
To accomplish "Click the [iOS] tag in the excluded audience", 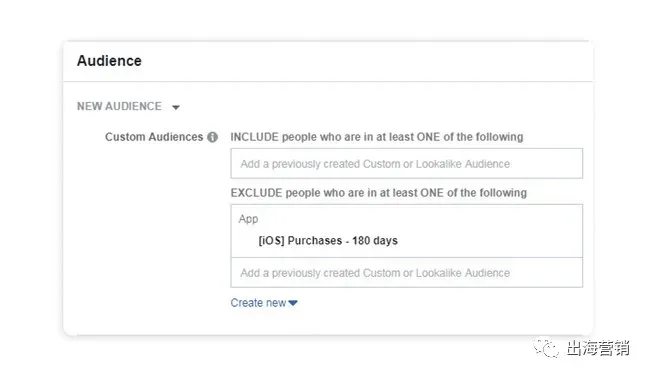I will 272,240.
